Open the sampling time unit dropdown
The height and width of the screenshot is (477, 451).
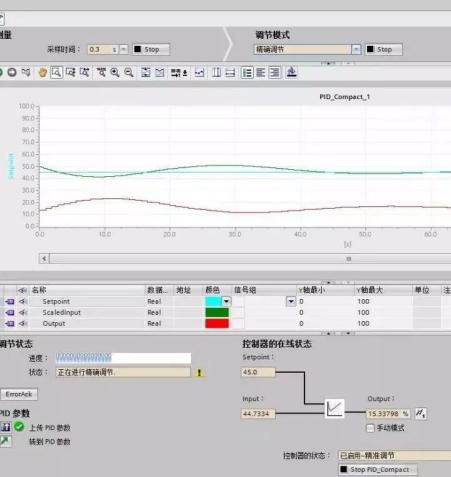123,49
